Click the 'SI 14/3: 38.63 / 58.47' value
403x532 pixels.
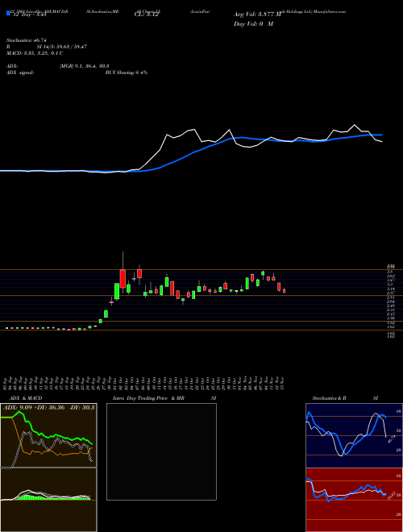[62, 47]
